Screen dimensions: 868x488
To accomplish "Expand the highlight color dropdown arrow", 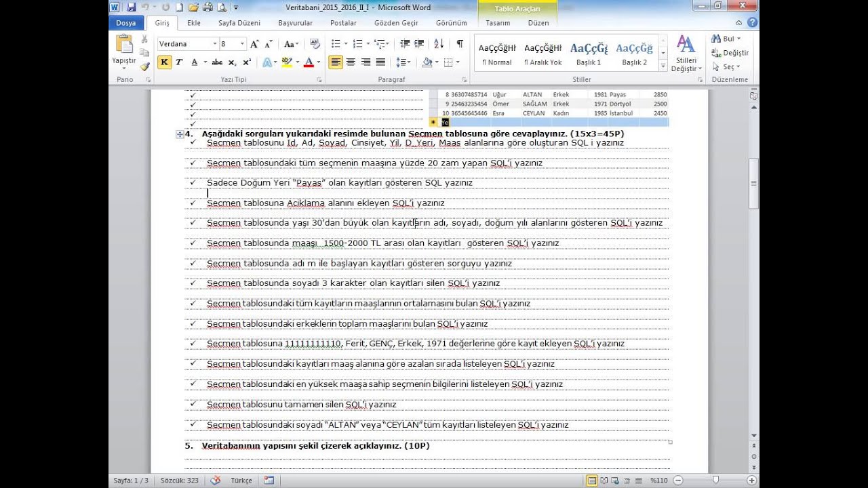I will click(296, 62).
